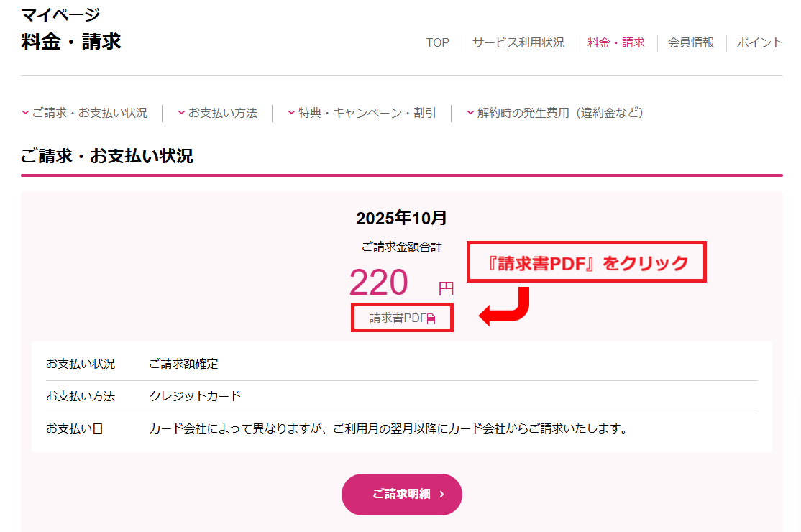The width and height of the screenshot is (801, 532).
Task: Click the 2025年10月 billing month heading
Action: click(x=401, y=219)
